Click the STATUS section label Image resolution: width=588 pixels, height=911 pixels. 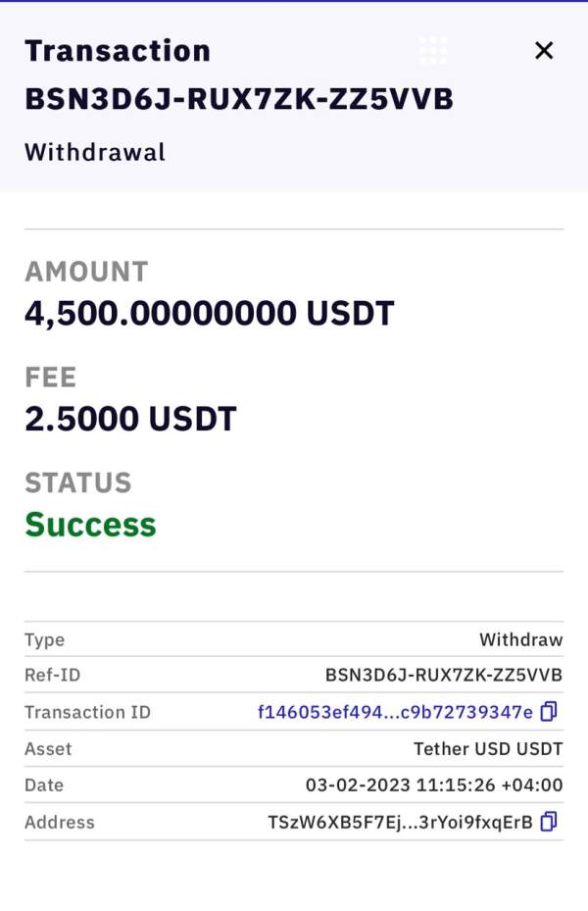tap(78, 482)
